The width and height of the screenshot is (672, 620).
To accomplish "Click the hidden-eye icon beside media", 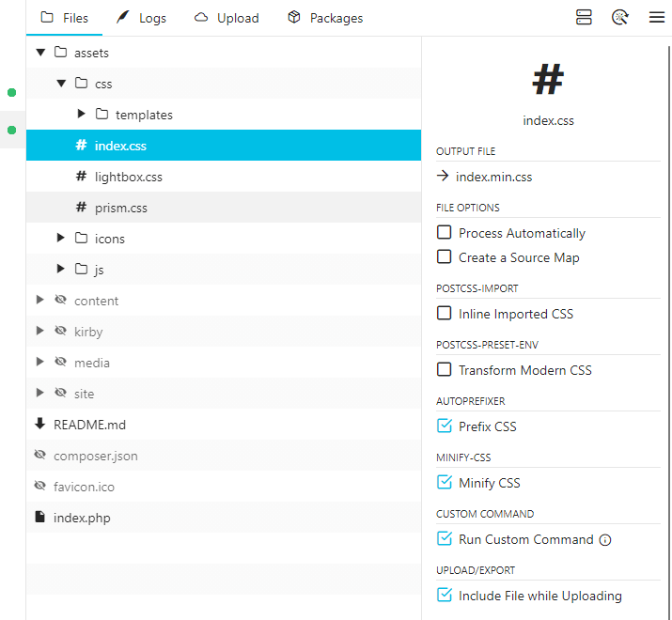I will click(x=60, y=362).
